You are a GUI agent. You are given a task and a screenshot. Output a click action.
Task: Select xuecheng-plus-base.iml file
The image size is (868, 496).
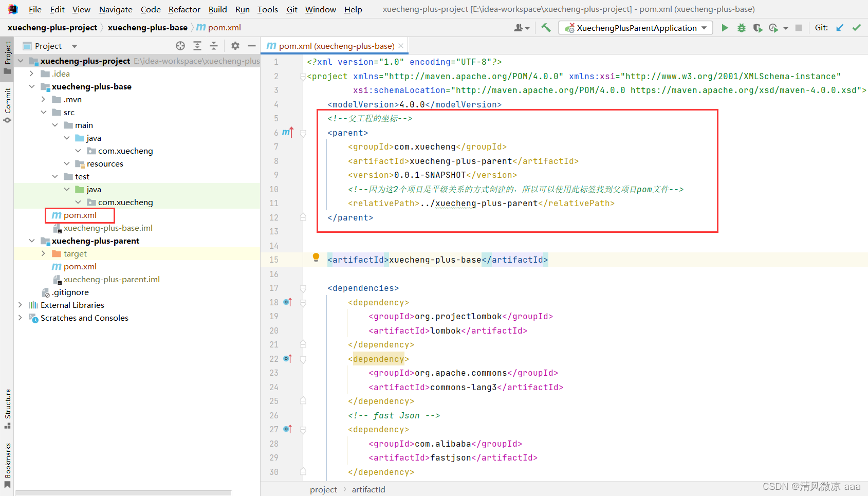pyautogui.click(x=108, y=228)
